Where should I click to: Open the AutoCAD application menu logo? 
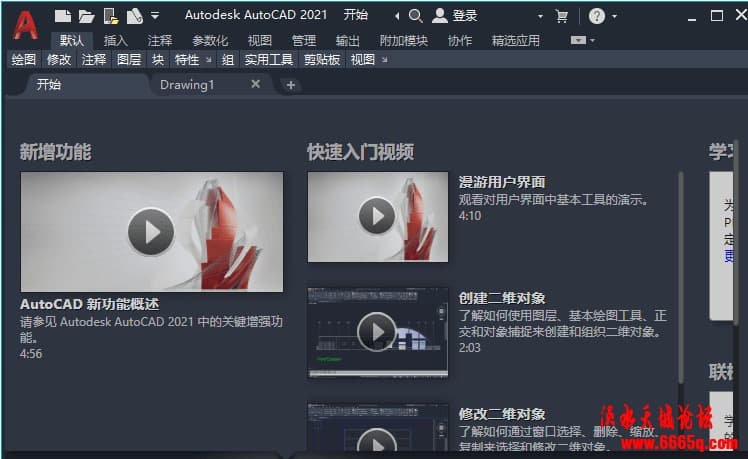click(25, 25)
